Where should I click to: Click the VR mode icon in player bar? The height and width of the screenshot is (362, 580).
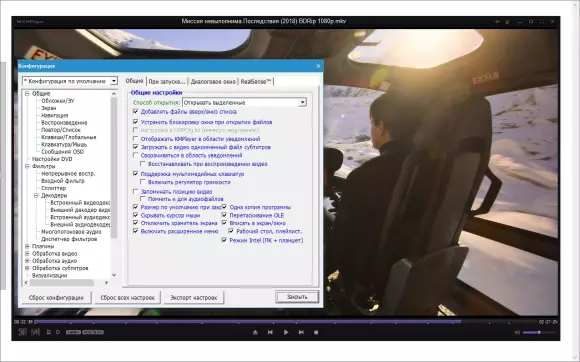coord(36,332)
